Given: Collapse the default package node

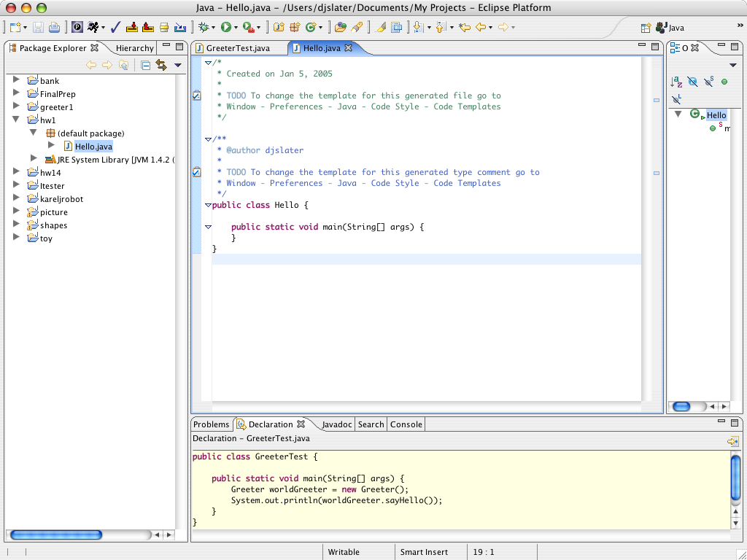Looking at the screenshot, I should tap(34, 133).
